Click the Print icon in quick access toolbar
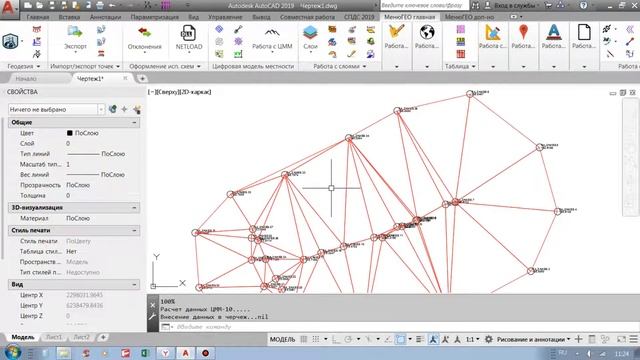The height and width of the screenshot is (360, 640). (x=100, y=5)
